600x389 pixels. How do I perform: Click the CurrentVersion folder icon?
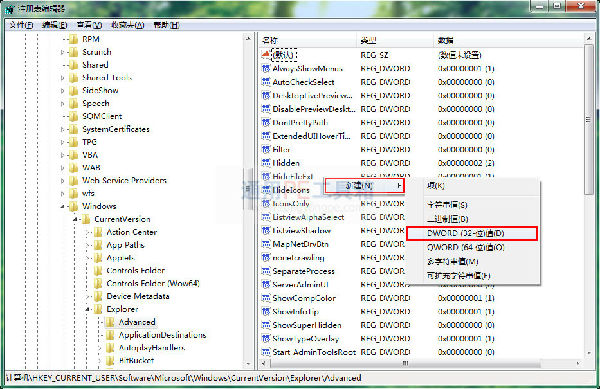click(87, 219)
